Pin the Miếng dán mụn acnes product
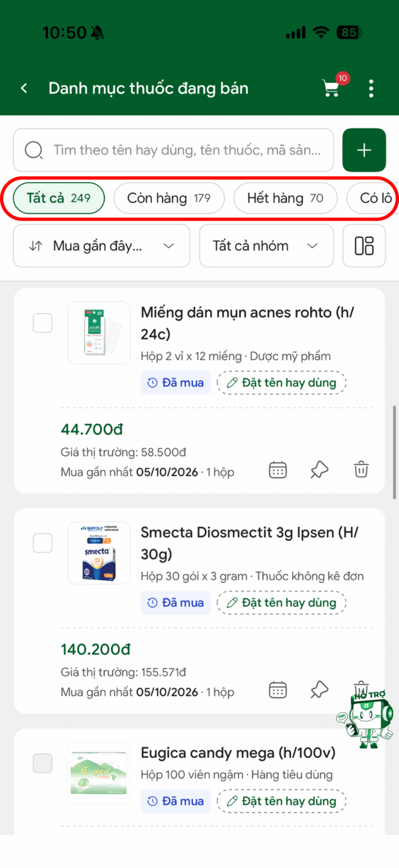The width and height of the screenshot is (399, 868). 320,470
